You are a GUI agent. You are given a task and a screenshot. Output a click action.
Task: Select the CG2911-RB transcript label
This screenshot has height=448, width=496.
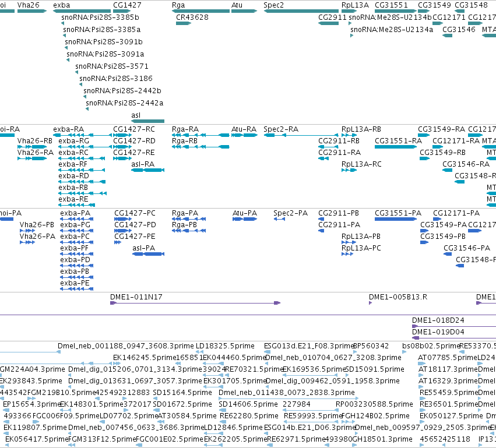(x=339, y=141)
